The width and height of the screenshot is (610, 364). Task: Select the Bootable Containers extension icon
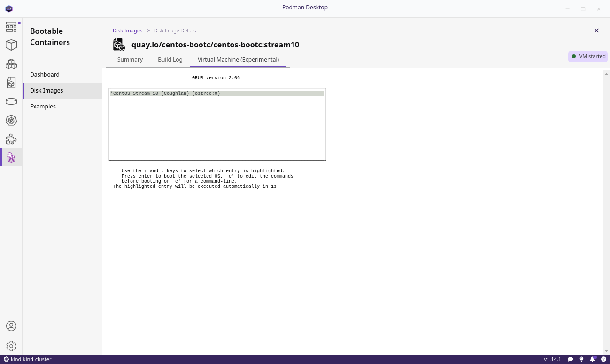click(11, 157)
